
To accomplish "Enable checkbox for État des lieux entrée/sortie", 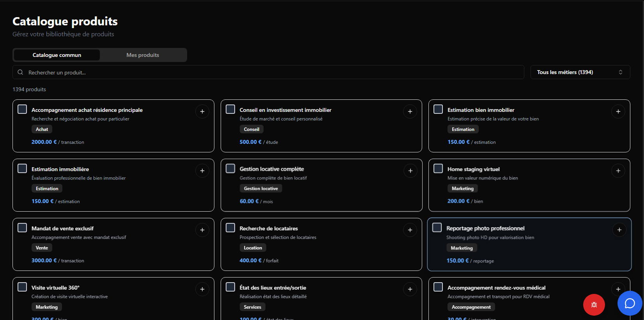I will click(230, 287).
